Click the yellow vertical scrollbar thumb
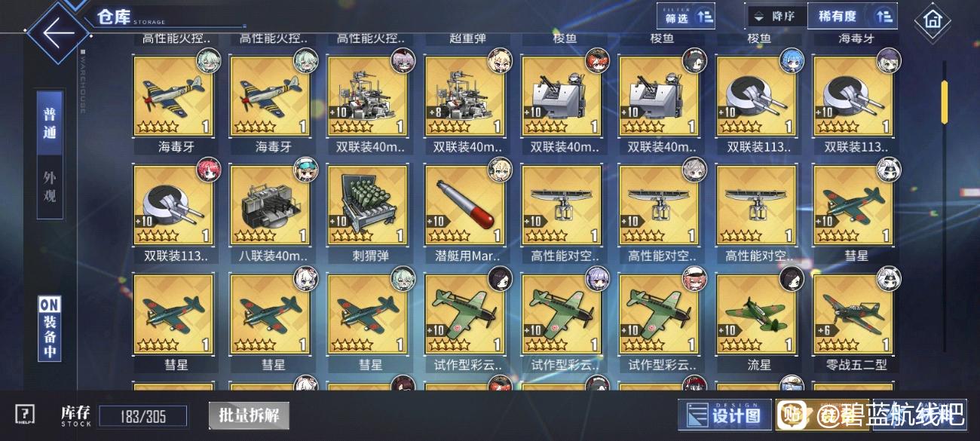 (x=944, y=101)
